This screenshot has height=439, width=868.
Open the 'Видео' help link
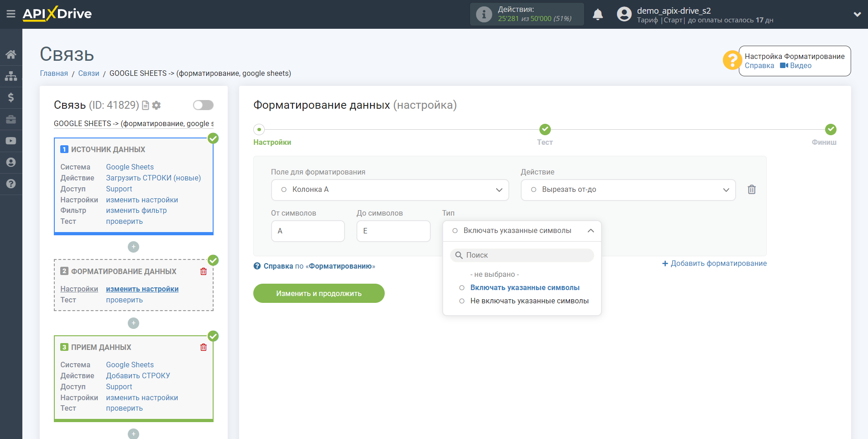pos(796,65)
